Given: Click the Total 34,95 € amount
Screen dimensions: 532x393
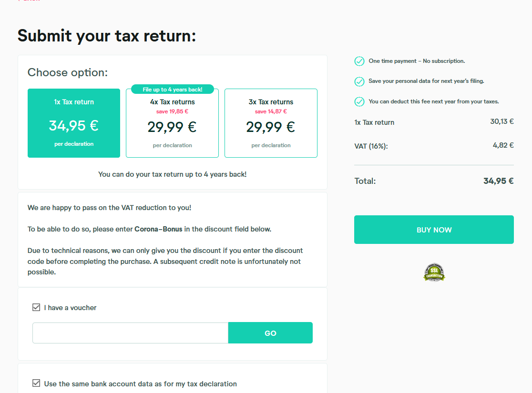Looking at the screenshot, I should (498, 181).
